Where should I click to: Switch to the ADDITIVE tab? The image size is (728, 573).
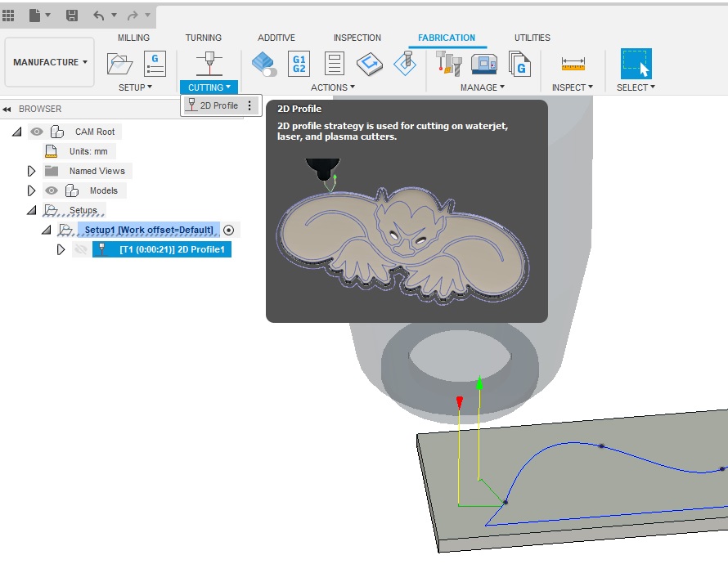[276, 38]
